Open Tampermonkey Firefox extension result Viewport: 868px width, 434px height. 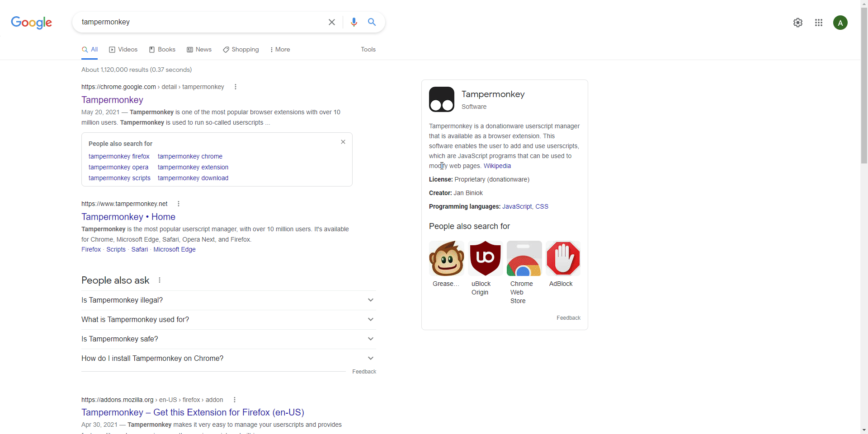click(193, 412)
